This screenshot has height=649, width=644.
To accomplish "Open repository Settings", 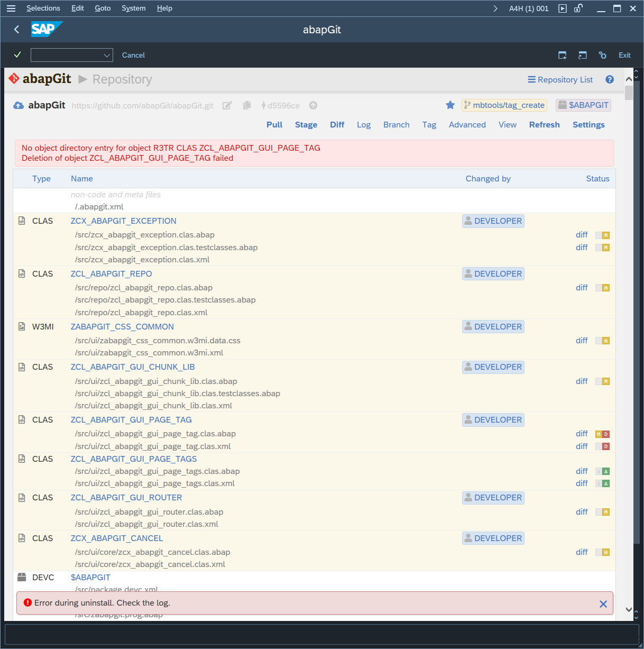I will point(588,125).
